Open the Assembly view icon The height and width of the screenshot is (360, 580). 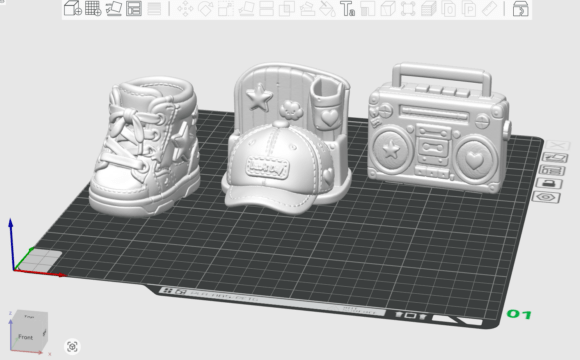coord(520,9)
